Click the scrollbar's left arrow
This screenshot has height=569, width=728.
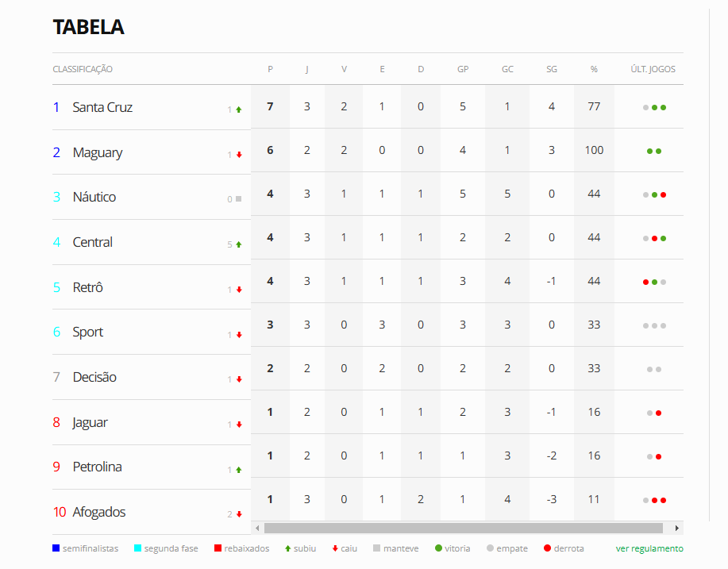(258, 529)
